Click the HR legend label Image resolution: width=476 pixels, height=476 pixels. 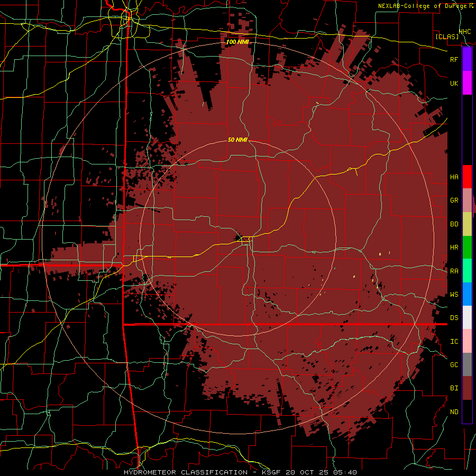click(454, 248)
